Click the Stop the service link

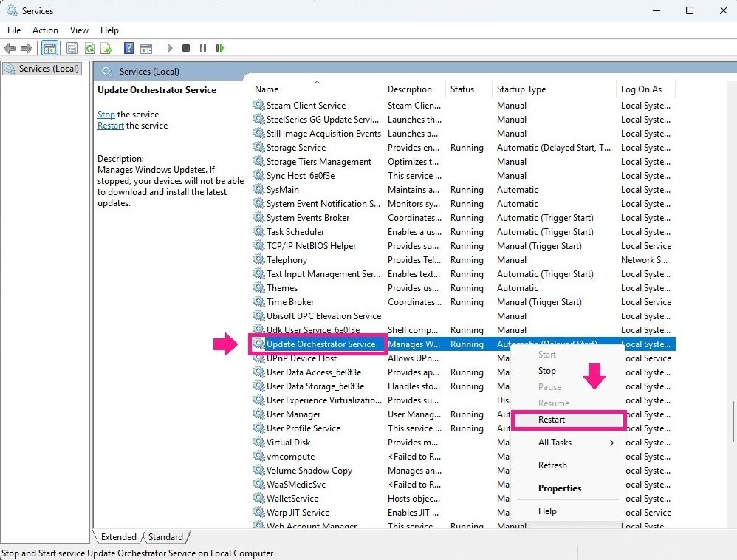tap(106, 115)
